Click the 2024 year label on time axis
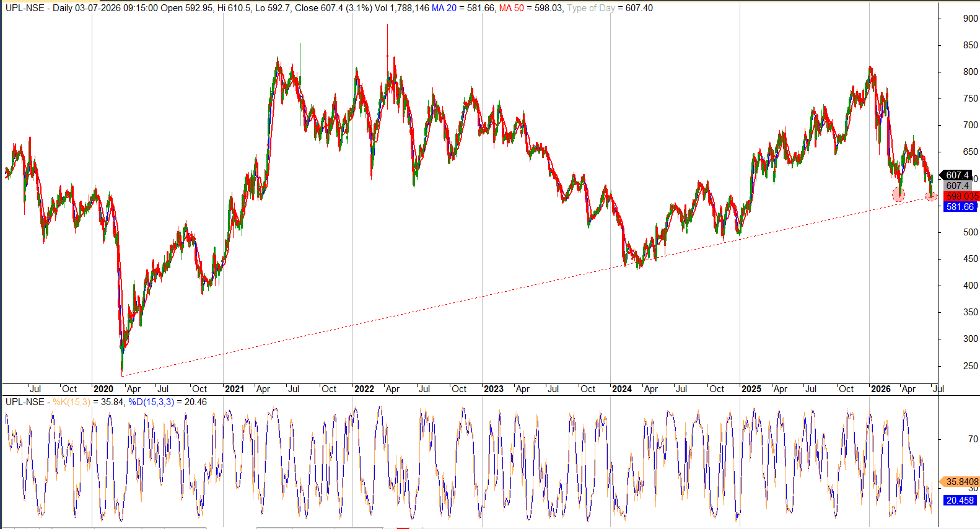The height and width of the screenshot is (529, 980). tap(622, 389)
